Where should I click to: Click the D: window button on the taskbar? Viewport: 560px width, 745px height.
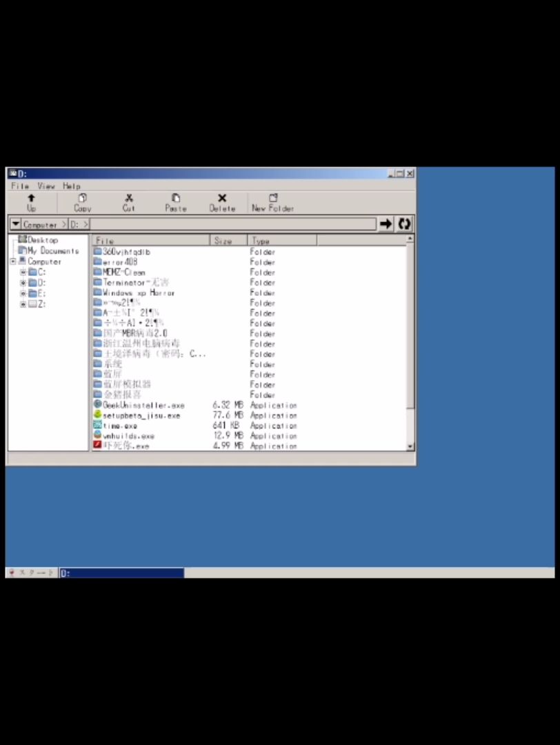tap(121, 573)
